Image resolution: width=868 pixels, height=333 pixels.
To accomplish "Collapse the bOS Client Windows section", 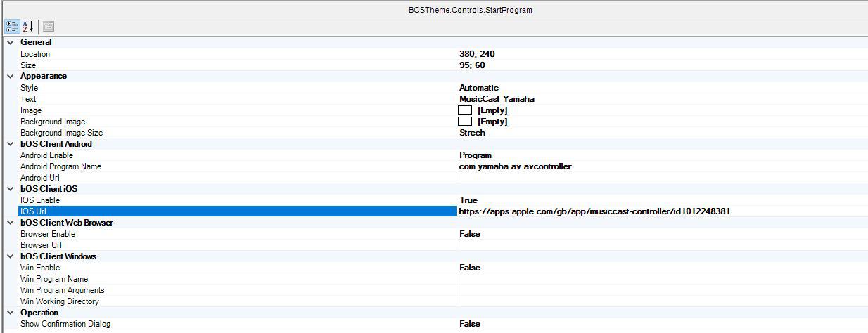I will point(10,256).
